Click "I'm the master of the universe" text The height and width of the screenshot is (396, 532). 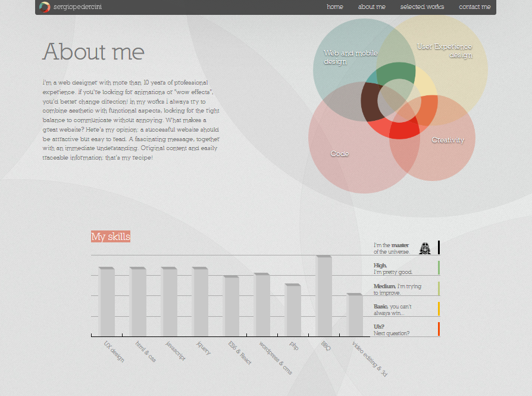point(392,248)
